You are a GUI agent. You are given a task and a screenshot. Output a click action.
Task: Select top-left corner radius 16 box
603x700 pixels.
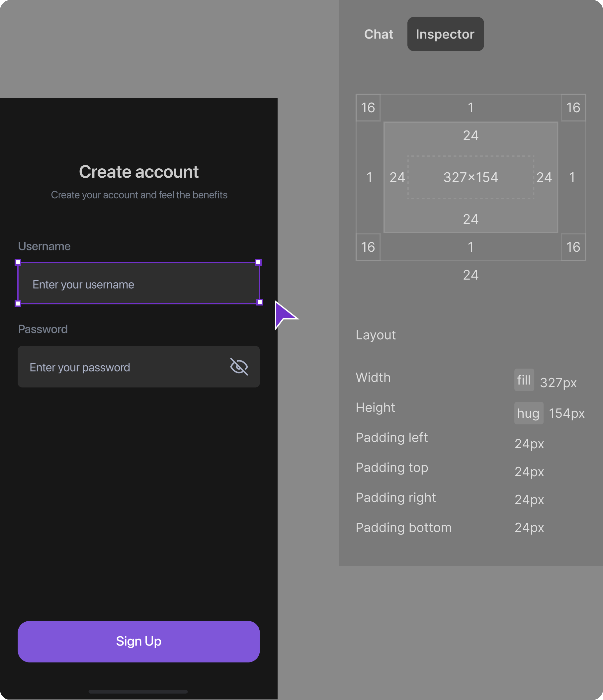point(368,108)
